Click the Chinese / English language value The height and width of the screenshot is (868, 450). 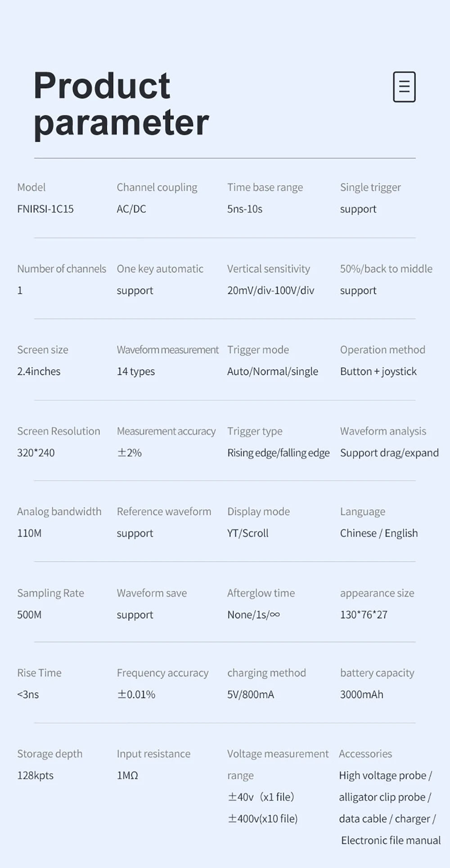pyautogui.click(x=378, y=533)
